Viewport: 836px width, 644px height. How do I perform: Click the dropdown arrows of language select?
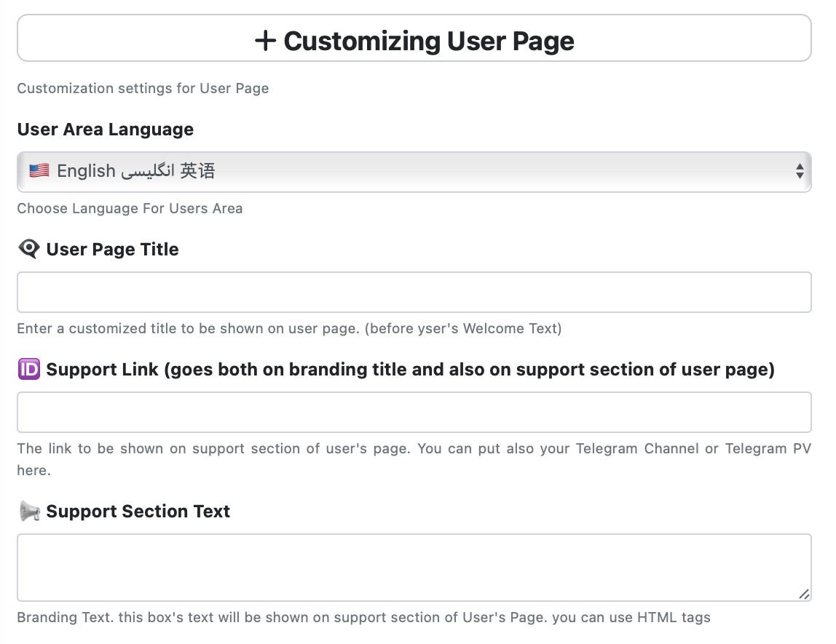coord(799,172)
